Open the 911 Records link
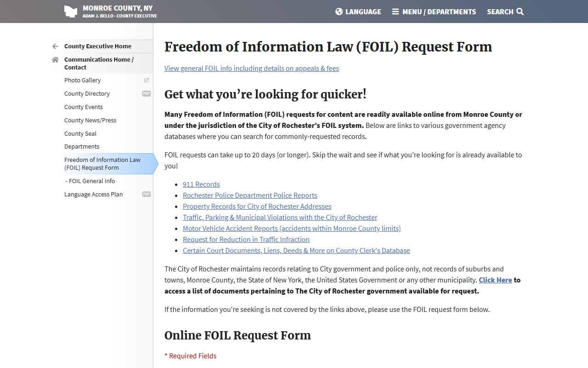This screenshot has height=368, width=588. click(201, 184)
